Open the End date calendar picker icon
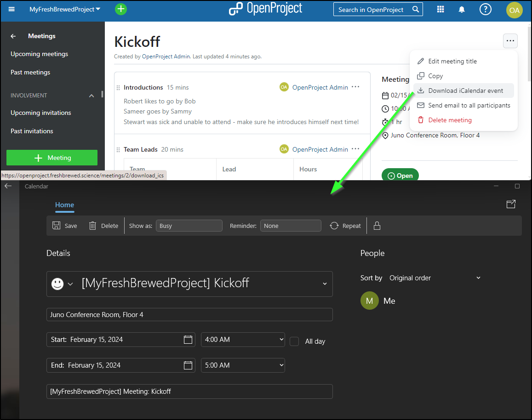Screen dimensions: 532x420 pyautogui.click(x=188, y=365)
